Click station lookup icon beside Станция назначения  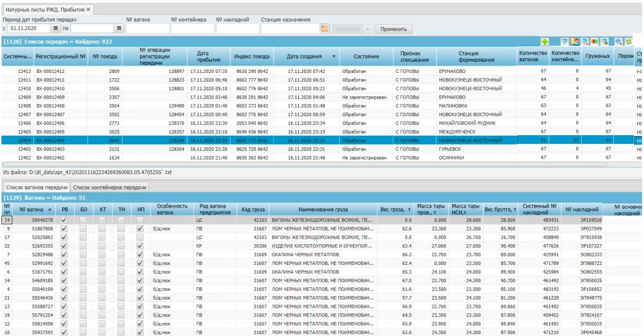tap(324, 29)
